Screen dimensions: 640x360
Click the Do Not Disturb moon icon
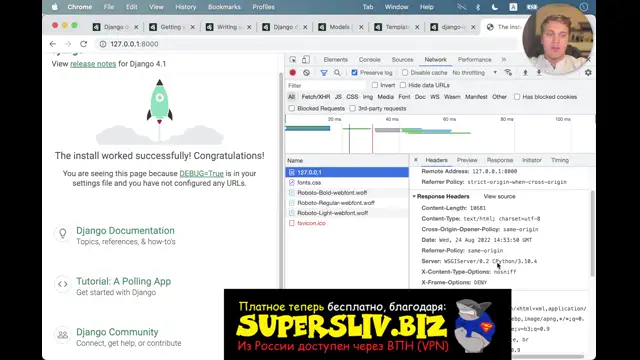(495, 7)
